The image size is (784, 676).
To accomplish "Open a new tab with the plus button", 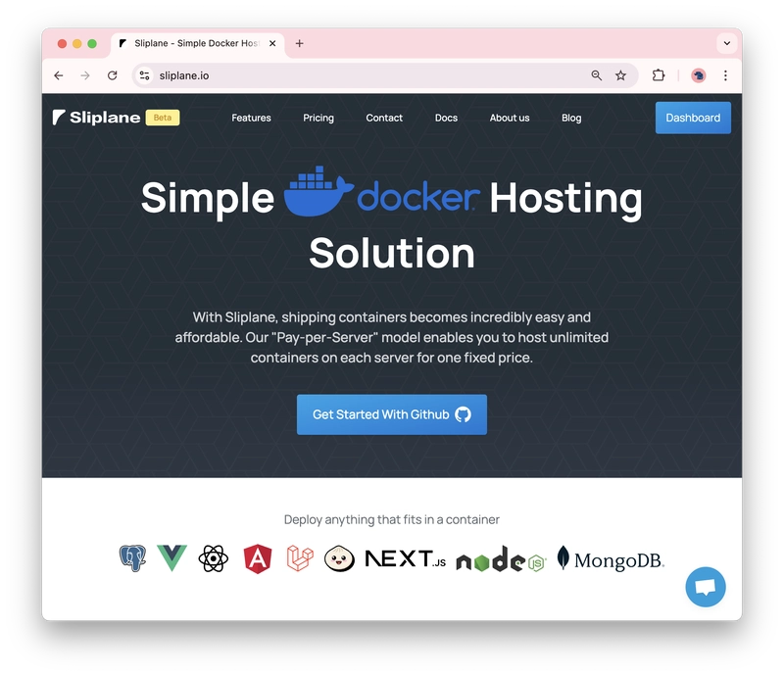I will (x=299, y=43).
